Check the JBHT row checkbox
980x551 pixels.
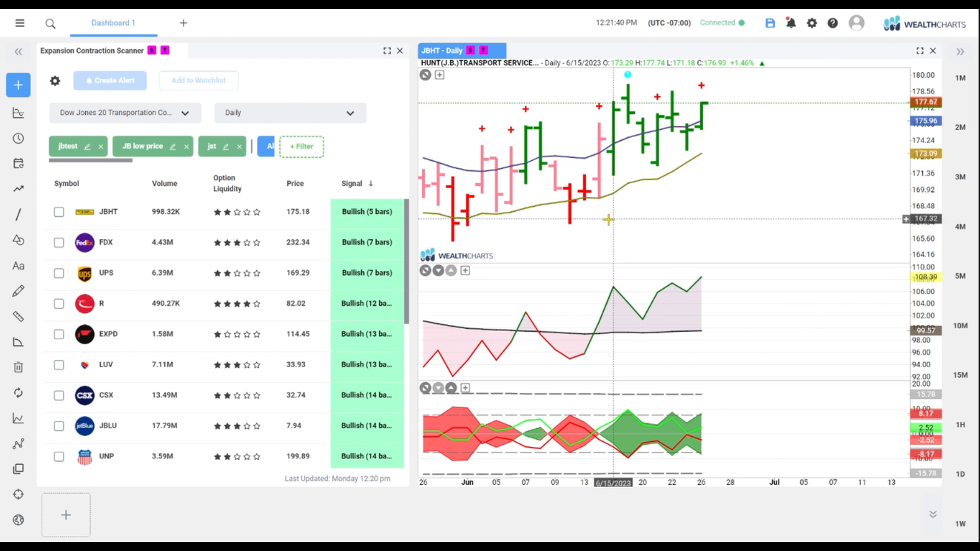(x=59, y=212)
